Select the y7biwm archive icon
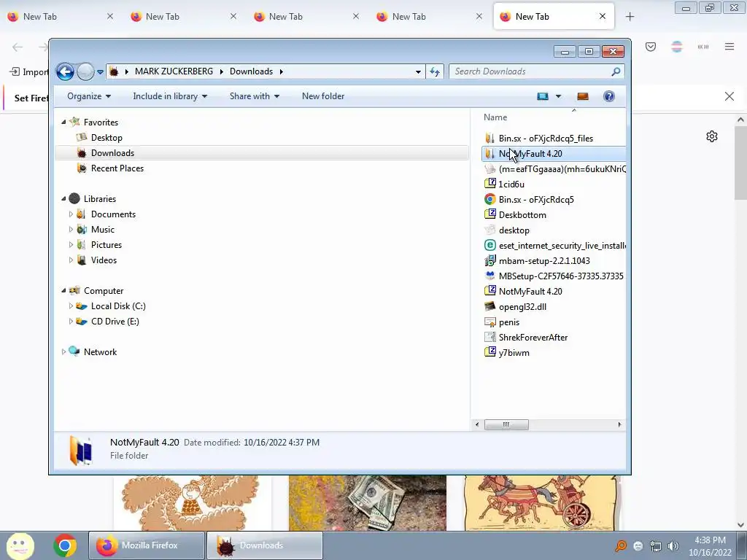Viewport: 747px width, 560px height. coord(489,352)
